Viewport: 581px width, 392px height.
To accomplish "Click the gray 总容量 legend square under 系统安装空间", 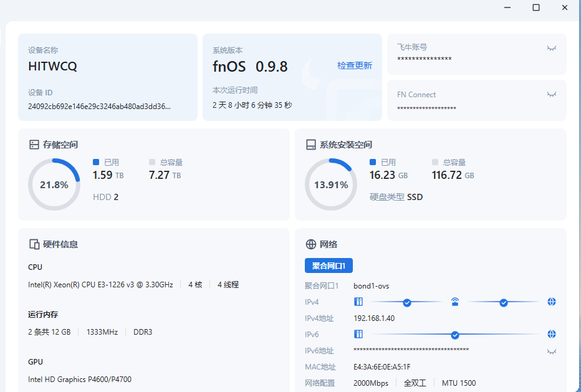I will tap(435, 162).
